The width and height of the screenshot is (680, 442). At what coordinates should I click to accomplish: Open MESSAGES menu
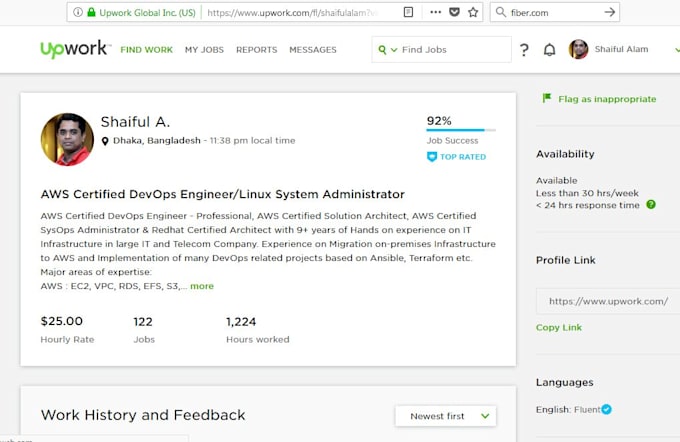click(313, 50)
